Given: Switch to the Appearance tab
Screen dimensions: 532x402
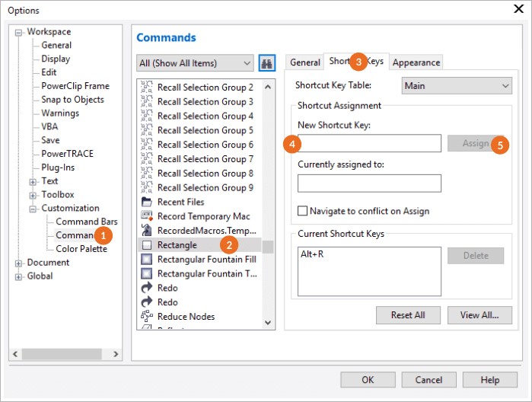Looking at the screenshot, I should click(416, 62).
